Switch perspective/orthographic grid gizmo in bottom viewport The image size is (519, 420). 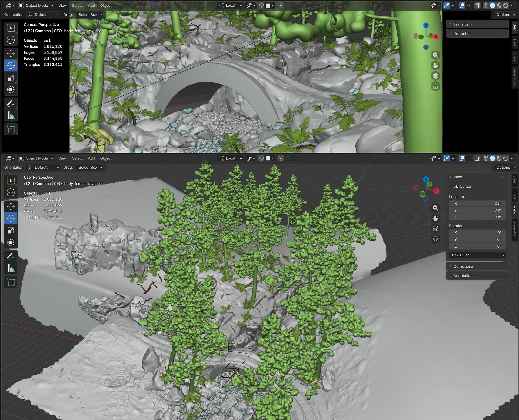click(x=435, y=239)
